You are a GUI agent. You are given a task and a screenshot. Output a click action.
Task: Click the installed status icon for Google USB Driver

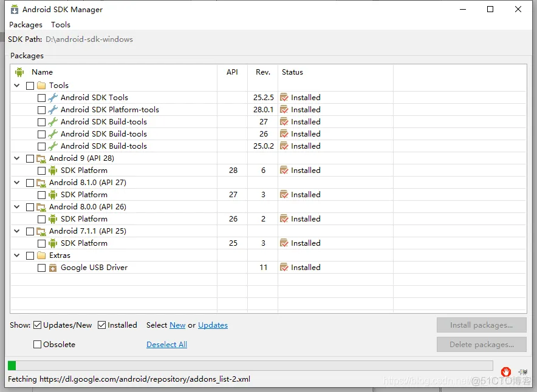point(284,268)
